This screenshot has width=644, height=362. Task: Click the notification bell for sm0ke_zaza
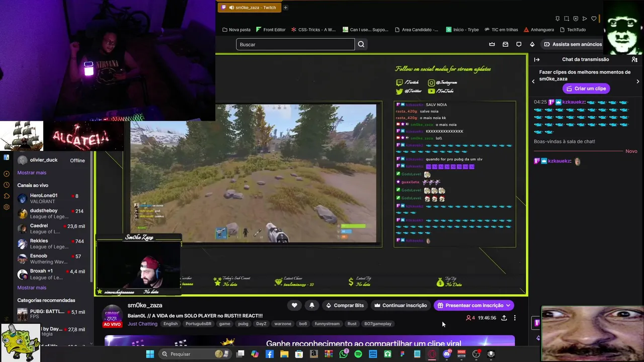point(312,305)
